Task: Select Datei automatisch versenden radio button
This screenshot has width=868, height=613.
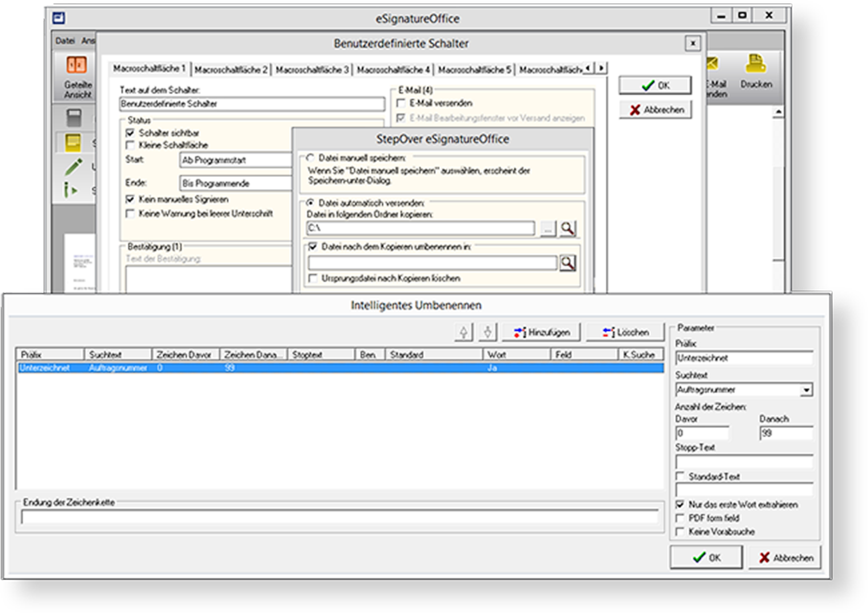Action: point(310,202)
